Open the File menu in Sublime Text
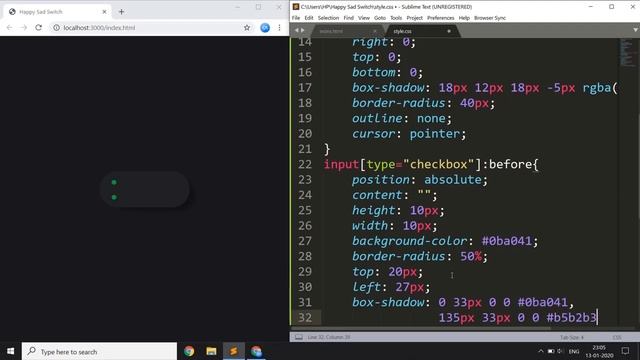Viewport: 640px width, 360px height. [296, 18]
